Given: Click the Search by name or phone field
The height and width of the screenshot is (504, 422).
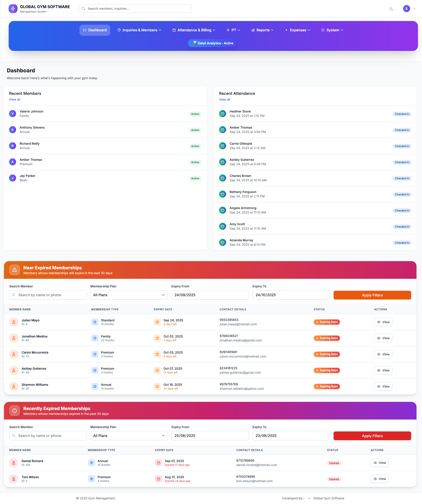Looking at the screenshot, I should [48, 295].
